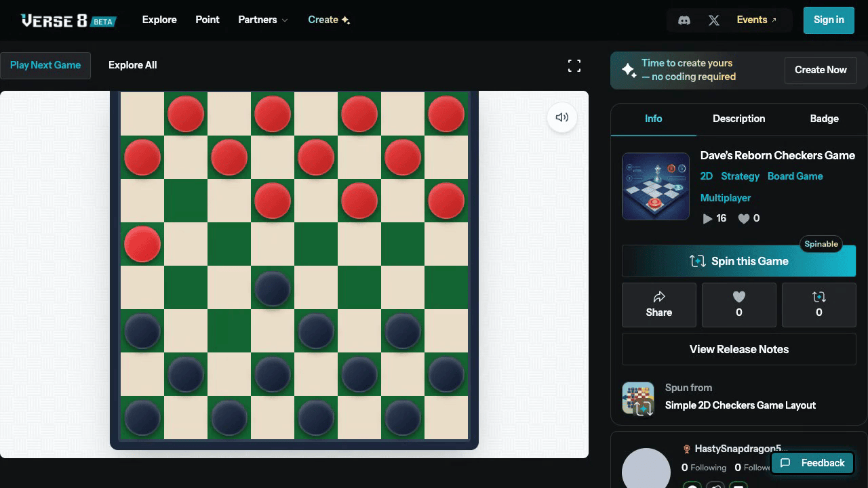Switch to the Badge tab
The image size is (868, 488).
824,119
